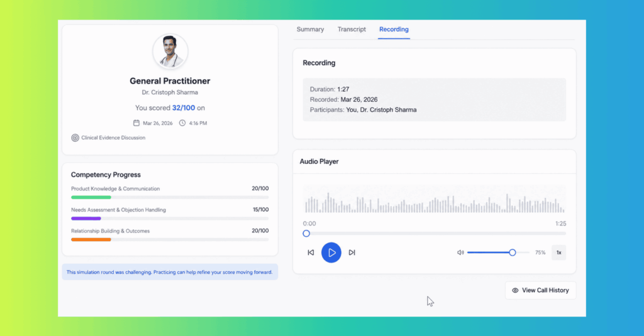Click the Dr. Cristoph Sharma name under heading

pyautogui.click(x=170, y=93)
